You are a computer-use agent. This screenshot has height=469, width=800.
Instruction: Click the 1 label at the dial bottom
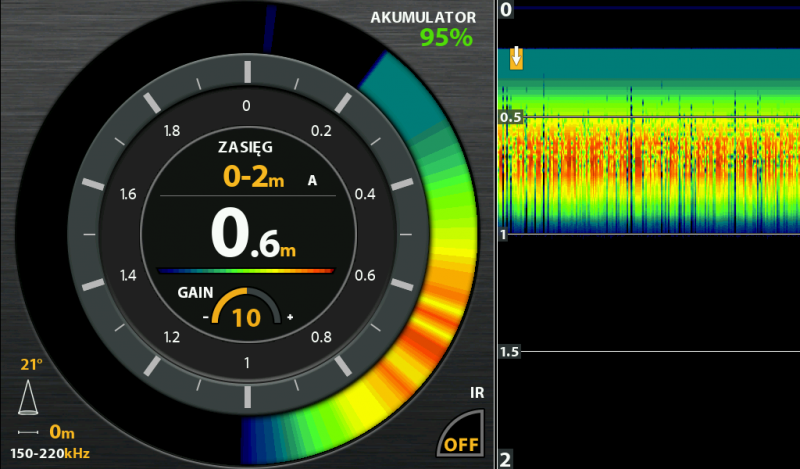[247, 360]
